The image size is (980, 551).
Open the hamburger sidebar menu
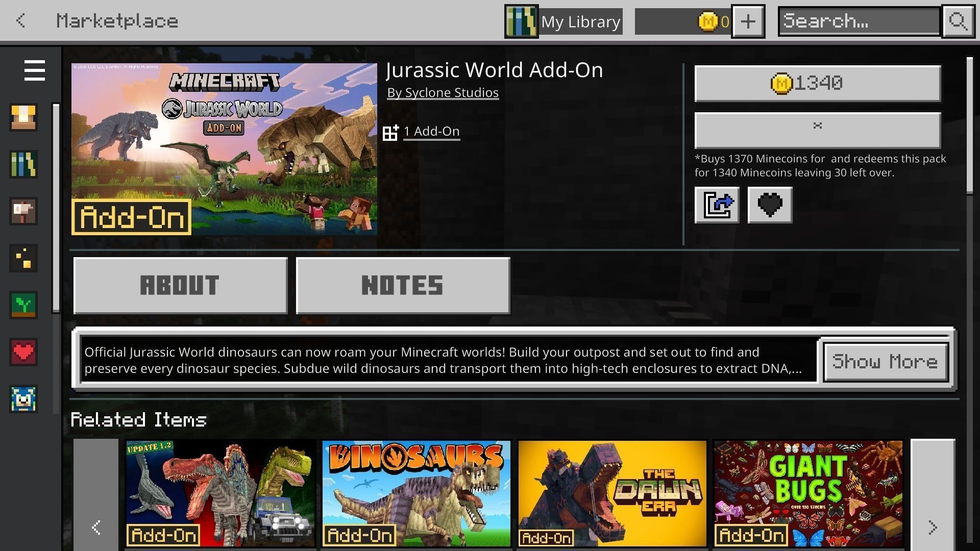pyautogui.click(x=34, y=70)
